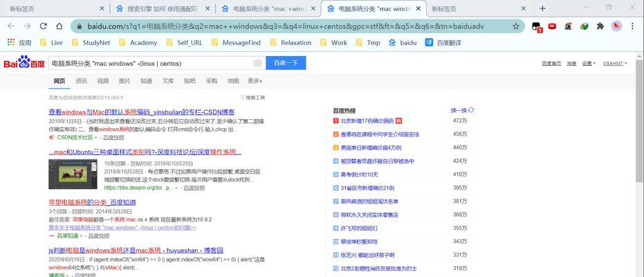Switch to the 资讯 search tab
This screenshot has height=277, width=644.
pos(81,81)
